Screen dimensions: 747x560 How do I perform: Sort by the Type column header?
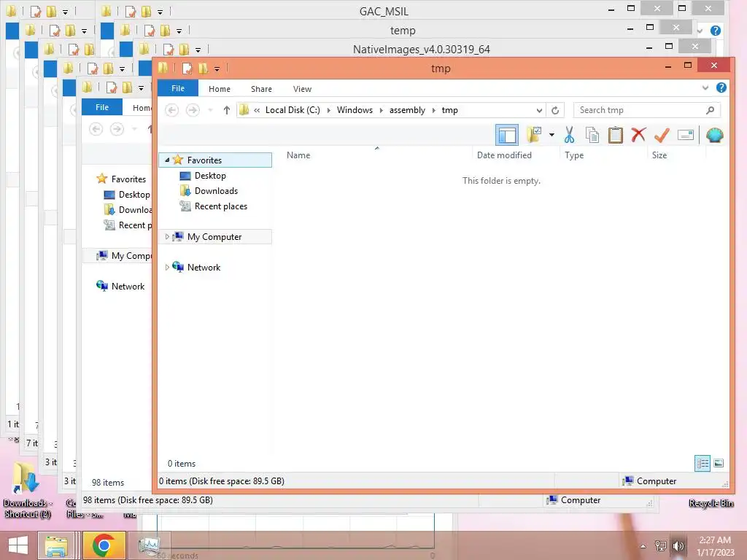click(x=603, y=155)
